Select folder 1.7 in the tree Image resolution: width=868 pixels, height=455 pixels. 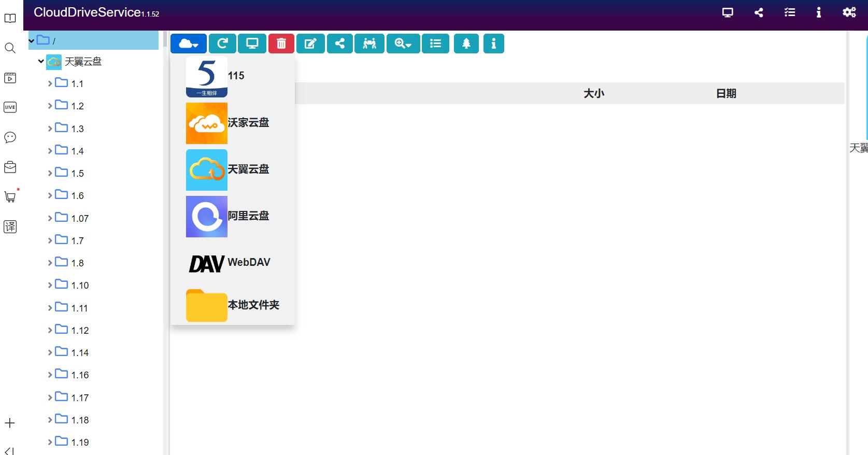click(x=70, y=240)
